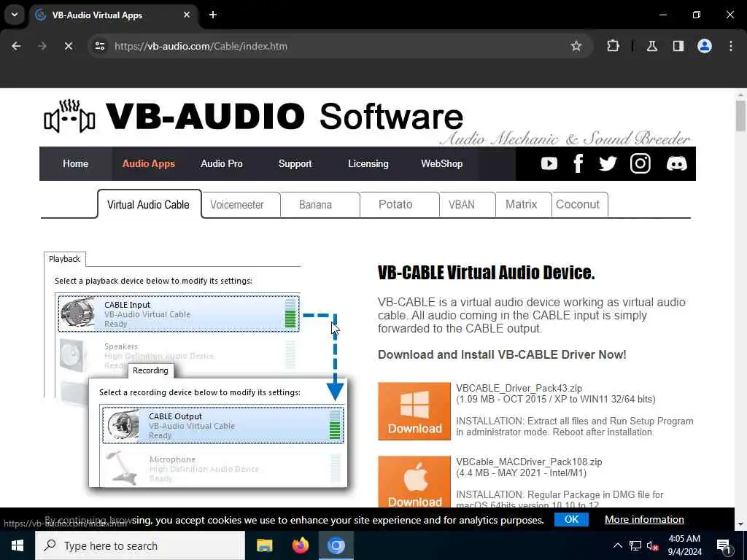Open the Discord social icon
Screen dimensions: 747x560
point(676,164)
